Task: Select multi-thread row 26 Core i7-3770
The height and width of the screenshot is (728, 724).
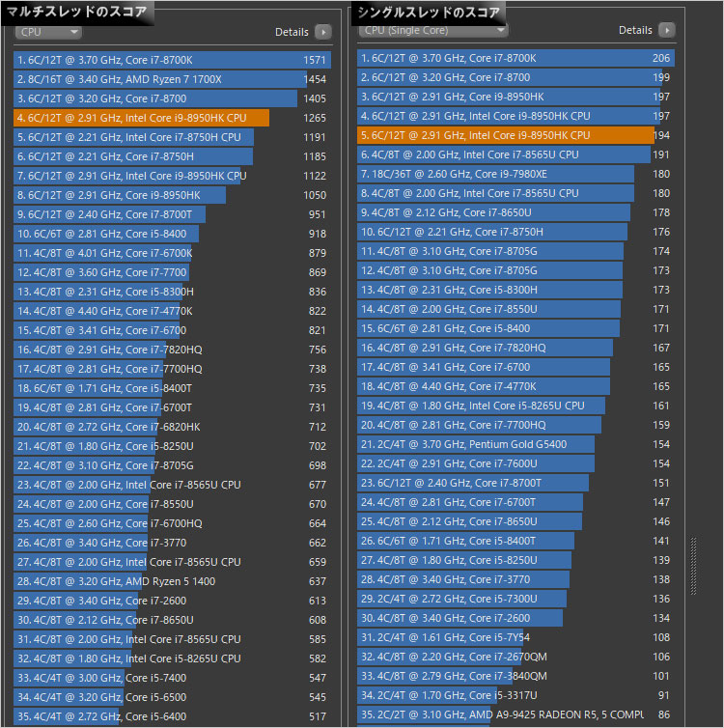Action: point(172,543)
